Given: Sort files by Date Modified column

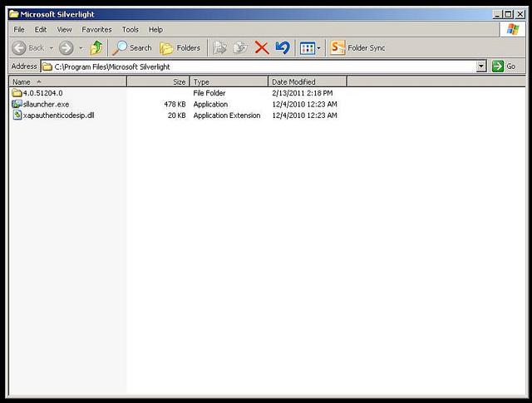Looking at the screenshot, I should [x=306, y=81].
